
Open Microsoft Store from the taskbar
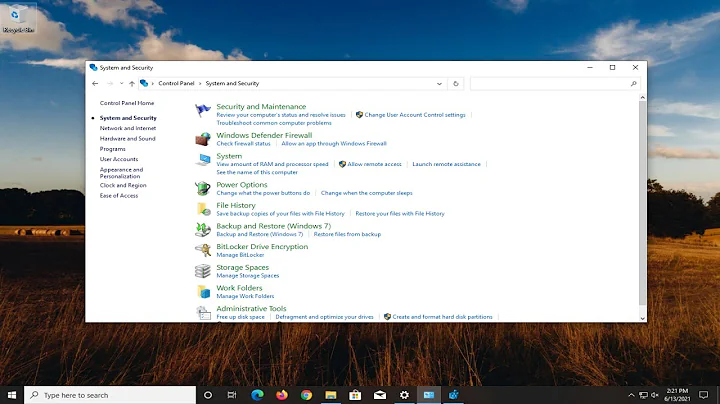click(355, 395)
